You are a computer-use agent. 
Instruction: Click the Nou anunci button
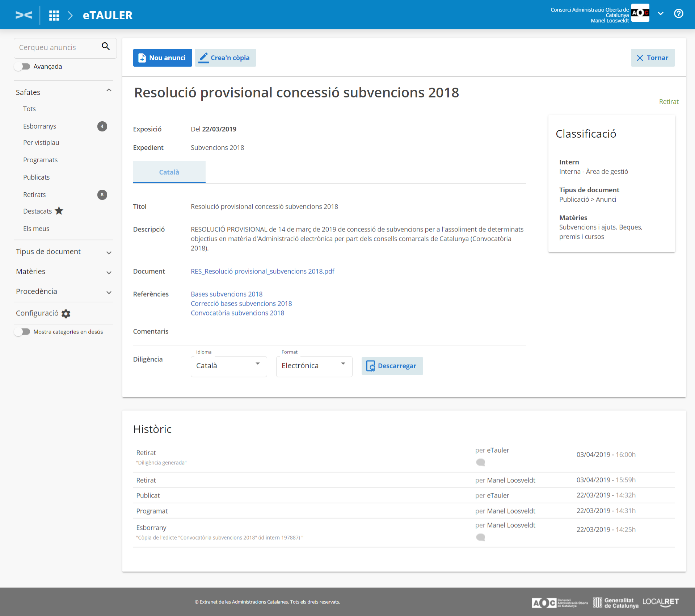pyautogui.click(x=163, y=58)
